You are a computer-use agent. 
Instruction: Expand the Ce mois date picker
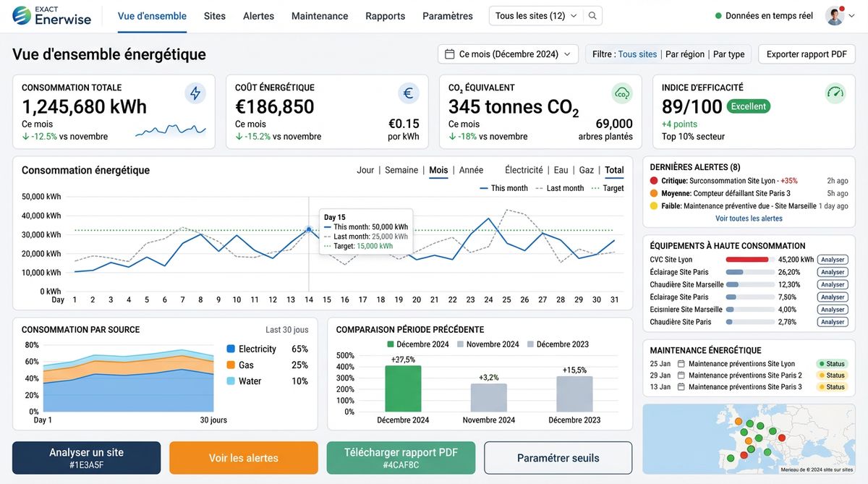click(508, 54)
